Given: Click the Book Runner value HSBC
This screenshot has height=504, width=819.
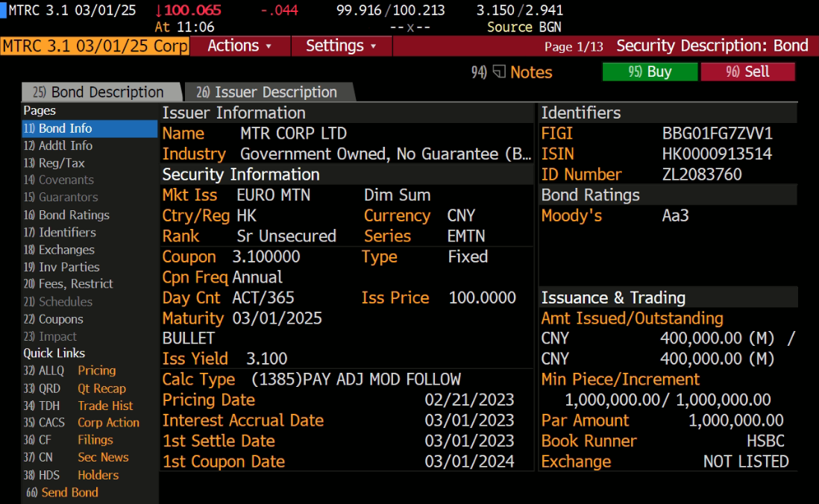Looking at the screenshot, I should click(x=765, y=441).
